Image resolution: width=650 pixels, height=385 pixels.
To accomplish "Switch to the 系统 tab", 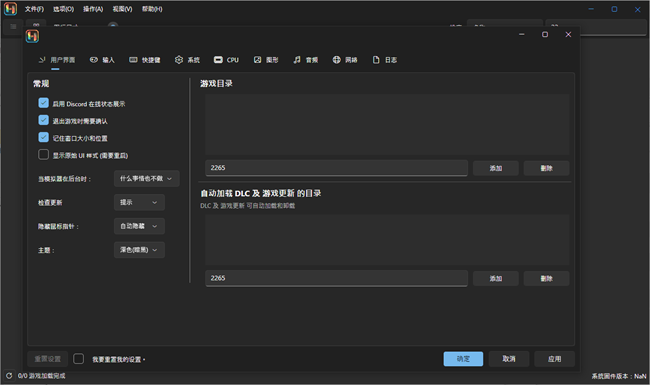I will coord(187,60).
